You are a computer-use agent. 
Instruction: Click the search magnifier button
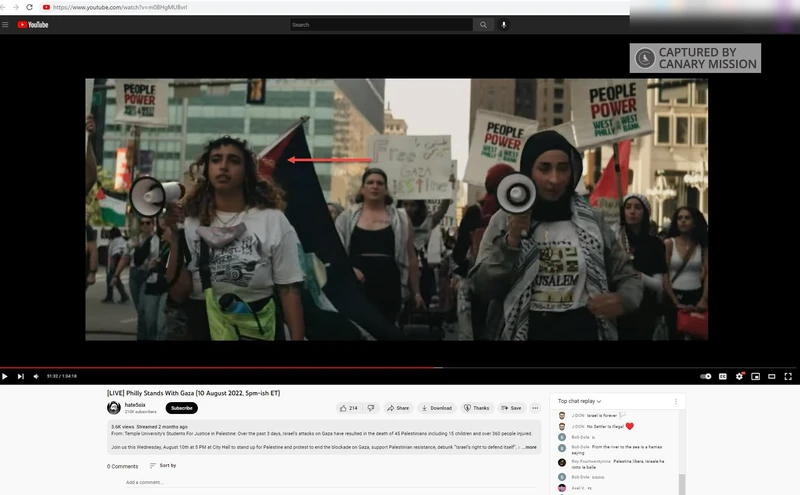pyautogui.click(x=483, y=24)
